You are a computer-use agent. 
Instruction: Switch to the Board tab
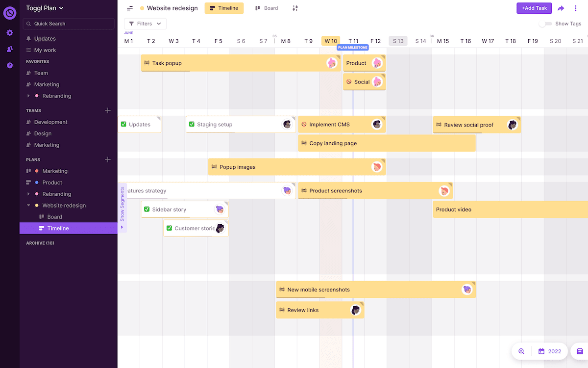point(267,8)
